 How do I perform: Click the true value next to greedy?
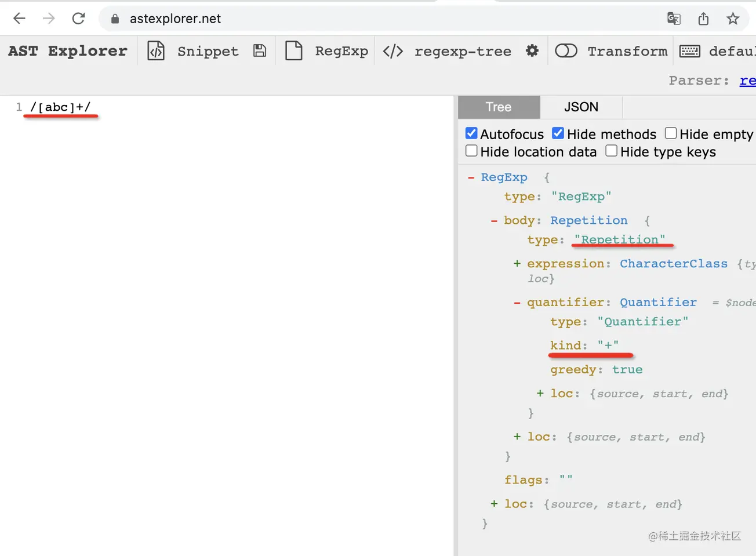coord(627,370)
